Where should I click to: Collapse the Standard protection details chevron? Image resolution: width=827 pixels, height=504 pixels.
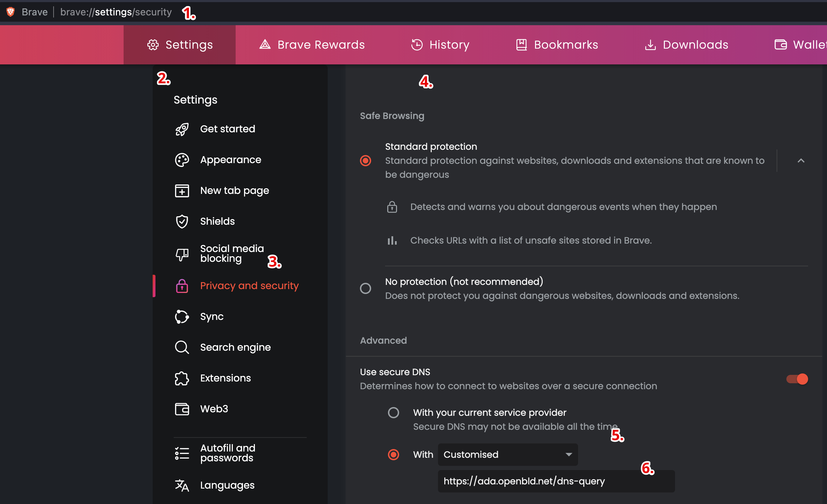pyautogui.click(x=801, y=161)
